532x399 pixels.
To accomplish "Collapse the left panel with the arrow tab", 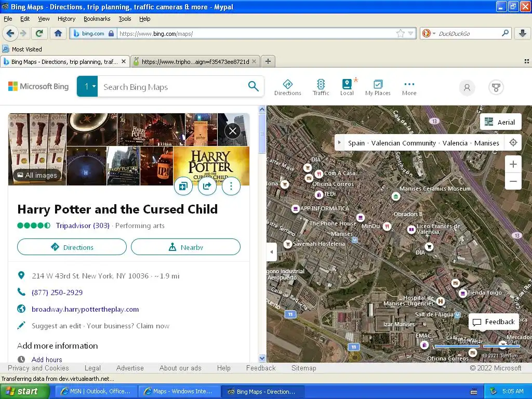I will coord(271,252).
